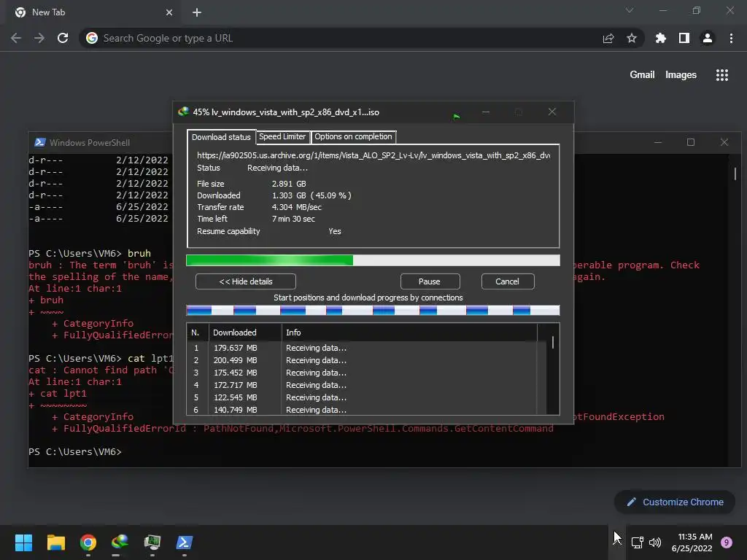
Task: Open Chrome extensions puzzle icon
Action: 661,38
